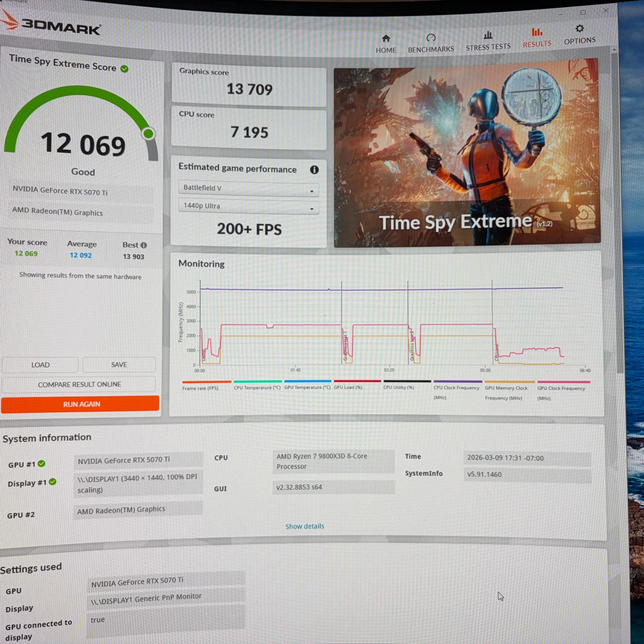This screenshot has height=644, width=644.
Task: Click the DISPLAY1 Generic PnP Monitor value
Action: coord(166,598)
